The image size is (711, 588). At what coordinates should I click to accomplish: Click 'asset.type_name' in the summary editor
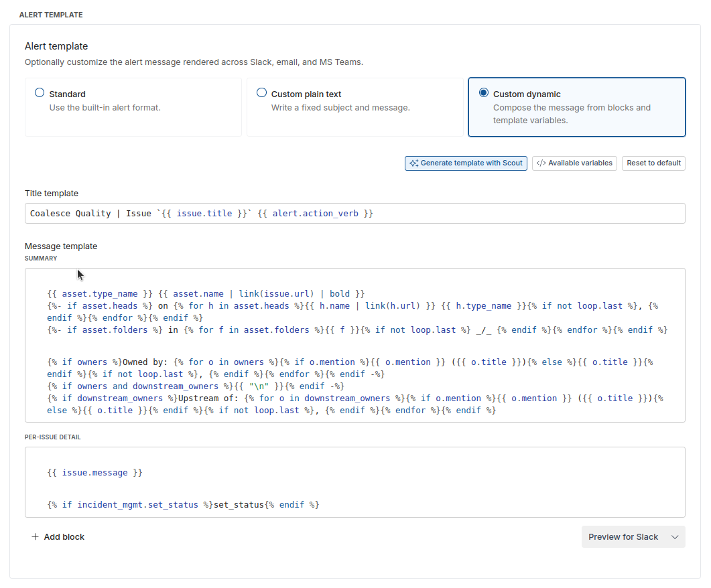[100, 293]
